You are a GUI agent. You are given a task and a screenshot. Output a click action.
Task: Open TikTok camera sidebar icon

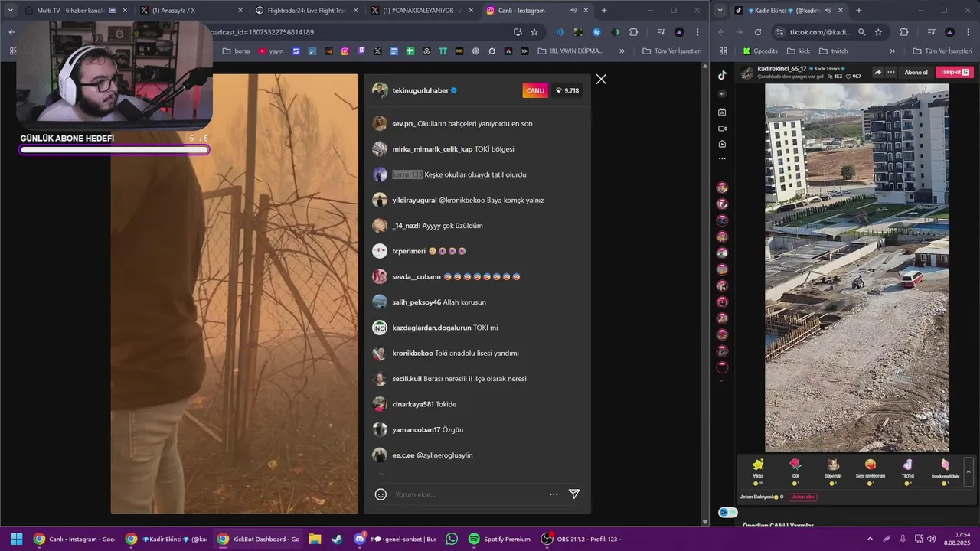click(x=722, y=128)
